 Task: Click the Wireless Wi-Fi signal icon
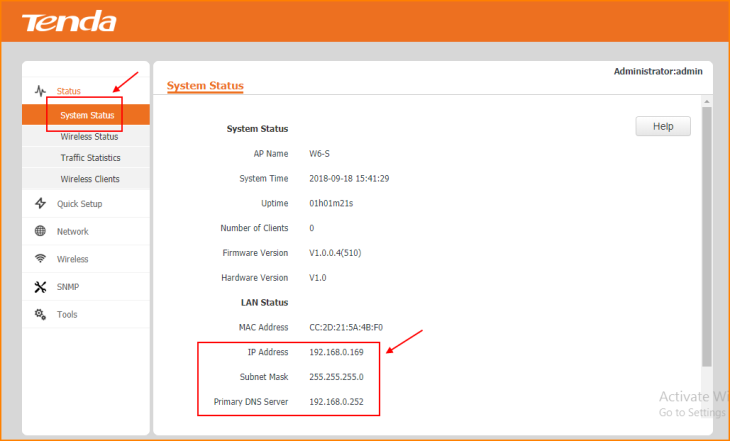pos(41,259)
